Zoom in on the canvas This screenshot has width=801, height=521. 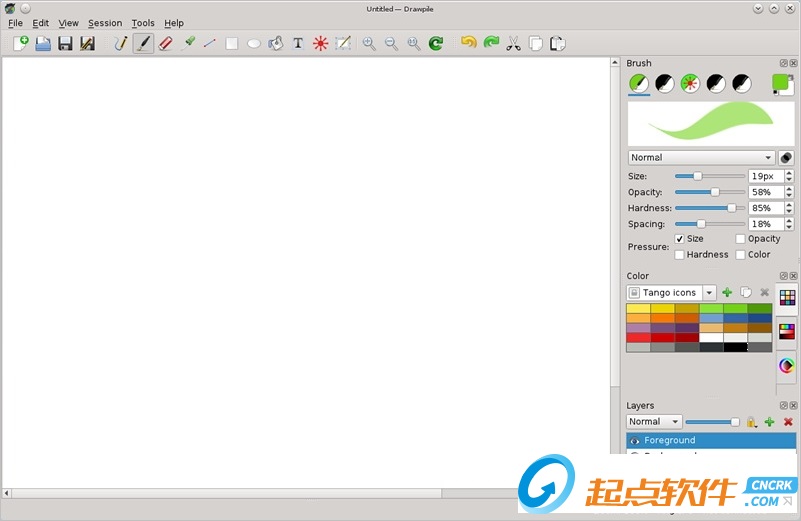click(x=369, y=43)
